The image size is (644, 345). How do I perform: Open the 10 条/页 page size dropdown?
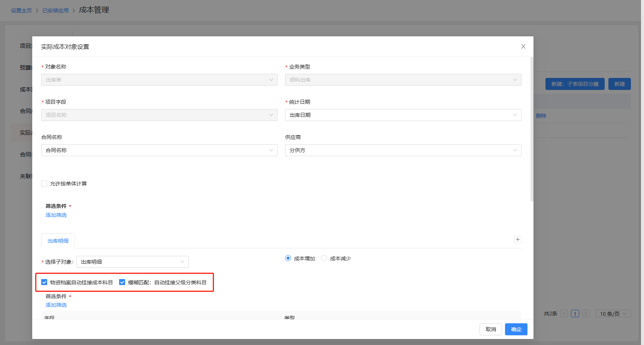613,314
